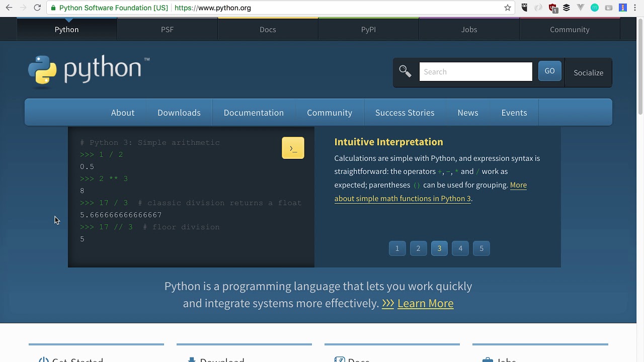644x362 pixels.
Task: Select the active slide 3 button
Action: pos(439,248)
